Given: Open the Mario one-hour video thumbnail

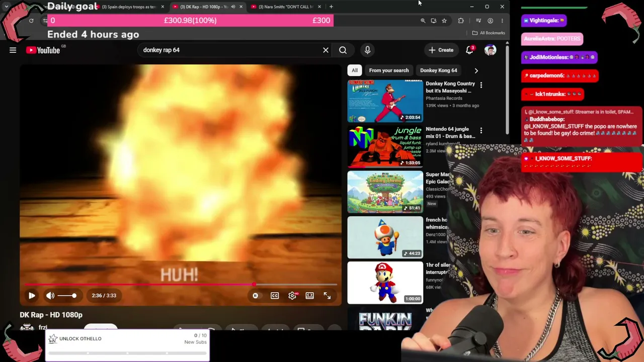Looking at the screenshot, I should click(385, 283).
